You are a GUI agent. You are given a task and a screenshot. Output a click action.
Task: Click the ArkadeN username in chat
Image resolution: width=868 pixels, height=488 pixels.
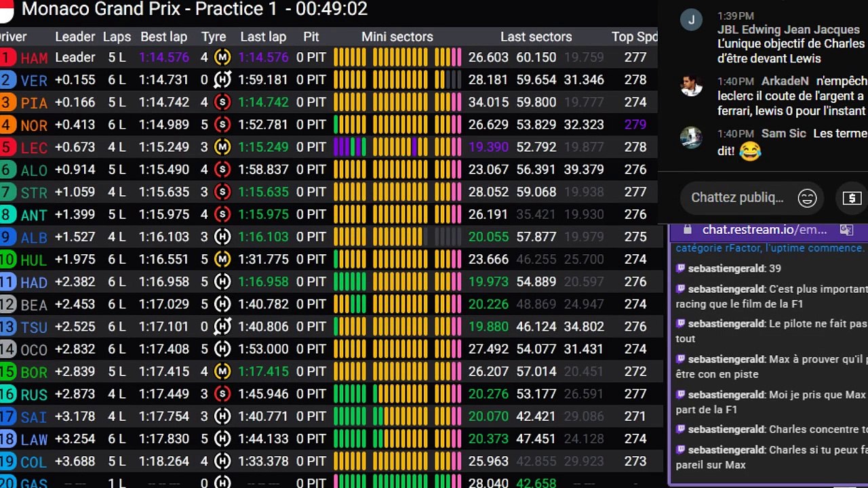[x=785, y=81]
